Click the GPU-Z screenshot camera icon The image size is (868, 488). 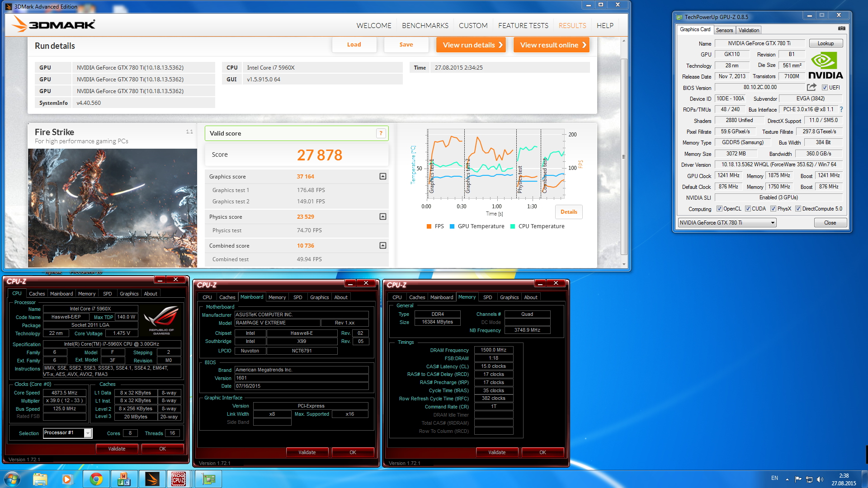(x=841, y=28)
